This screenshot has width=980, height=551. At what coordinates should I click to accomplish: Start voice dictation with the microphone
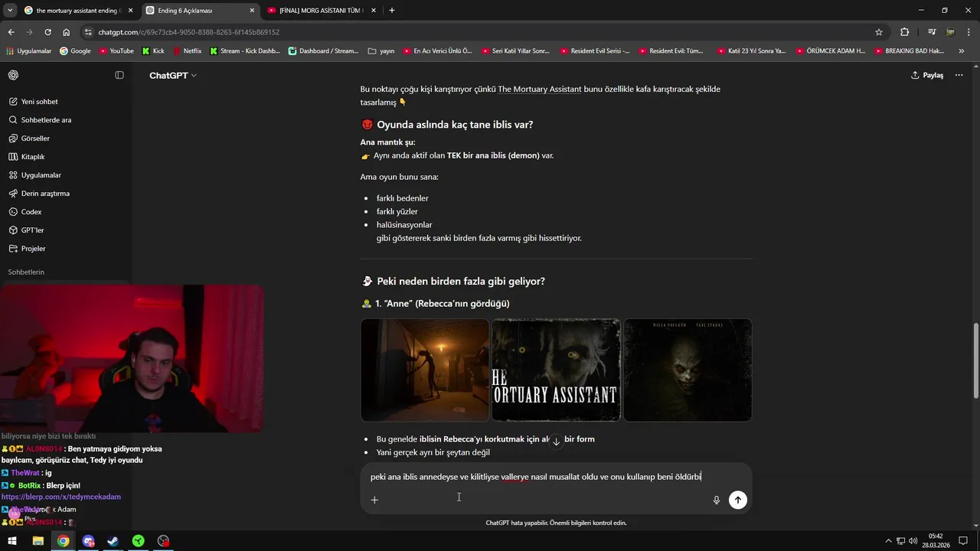(x=717, y=500)
